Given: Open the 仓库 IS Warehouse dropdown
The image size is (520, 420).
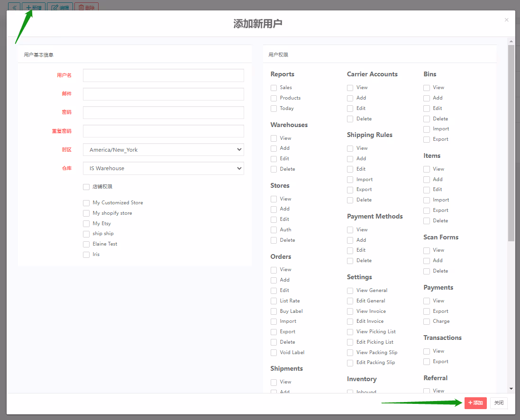Looking at the screenshot, I should (164, 168).
